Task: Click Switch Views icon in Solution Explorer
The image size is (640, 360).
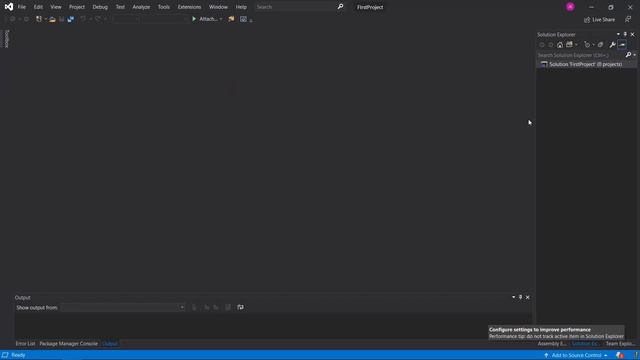Action: [569, 45]
